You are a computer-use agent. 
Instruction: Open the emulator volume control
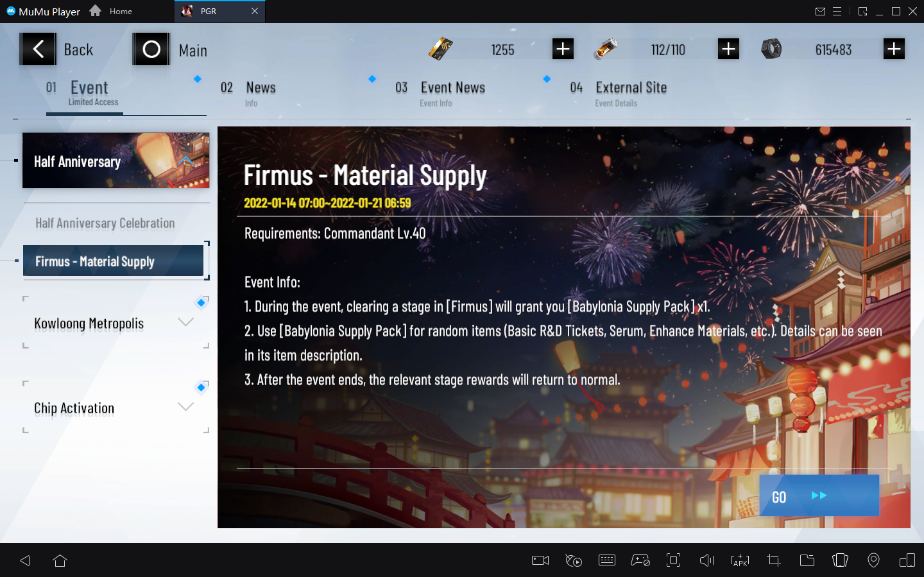pyautogui.click(x=706, y=560)
